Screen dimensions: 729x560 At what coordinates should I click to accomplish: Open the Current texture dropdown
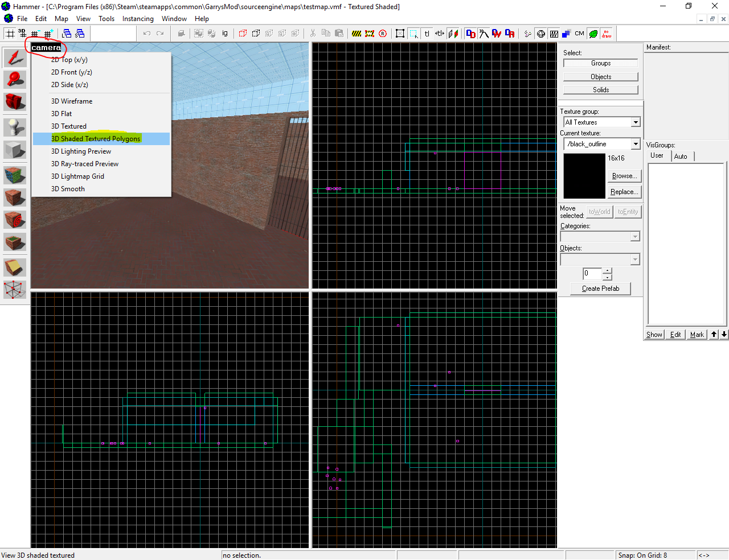tap(636, 144)
